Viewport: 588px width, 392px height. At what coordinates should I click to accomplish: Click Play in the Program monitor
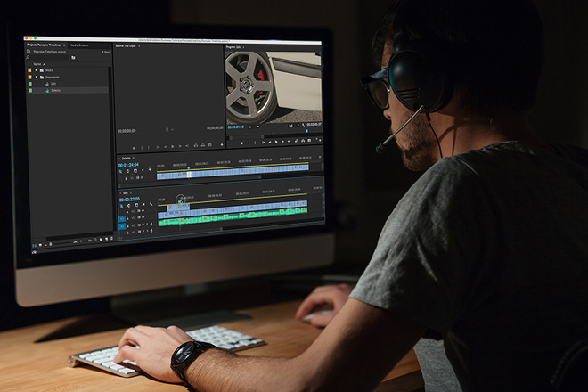pos(276,142)
